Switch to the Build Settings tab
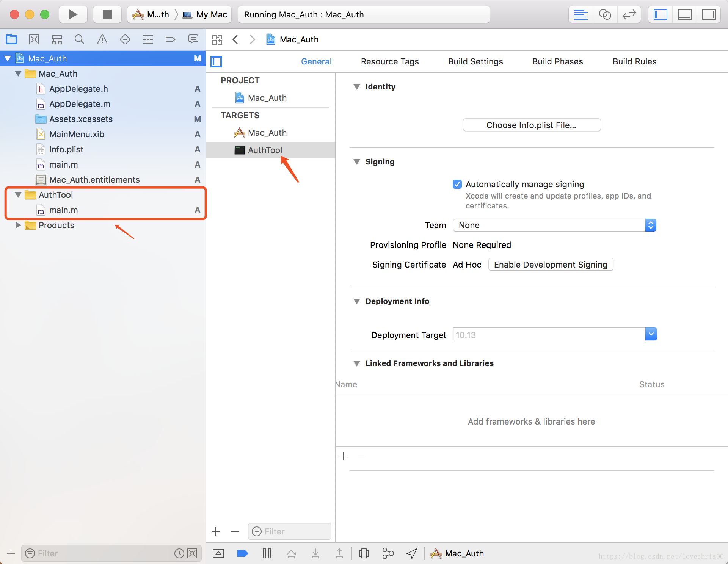The width and height of the screenshot is (728, 564). pos(475,61)
